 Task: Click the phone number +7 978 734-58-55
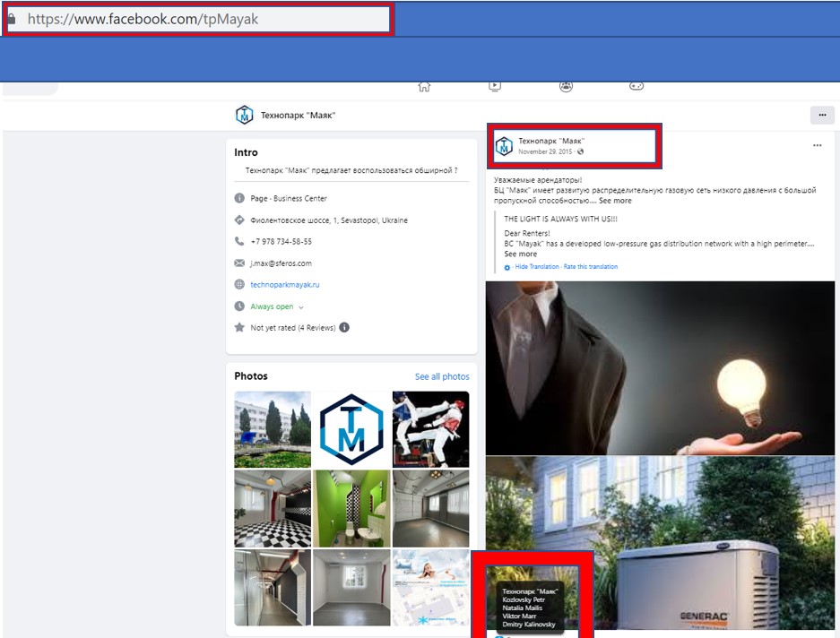[x=281, y=242]
